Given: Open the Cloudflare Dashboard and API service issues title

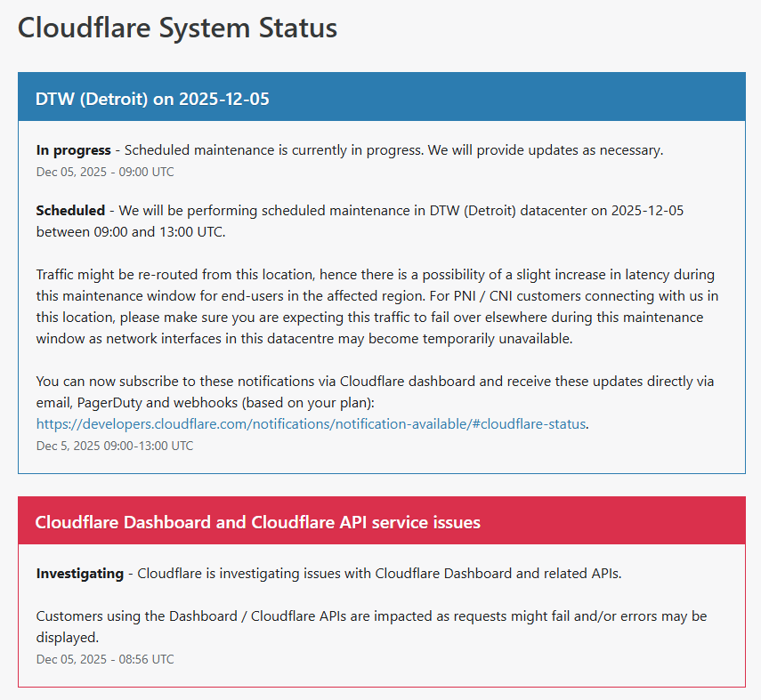Looking at the screenshot, I should (x=257, y=522).
